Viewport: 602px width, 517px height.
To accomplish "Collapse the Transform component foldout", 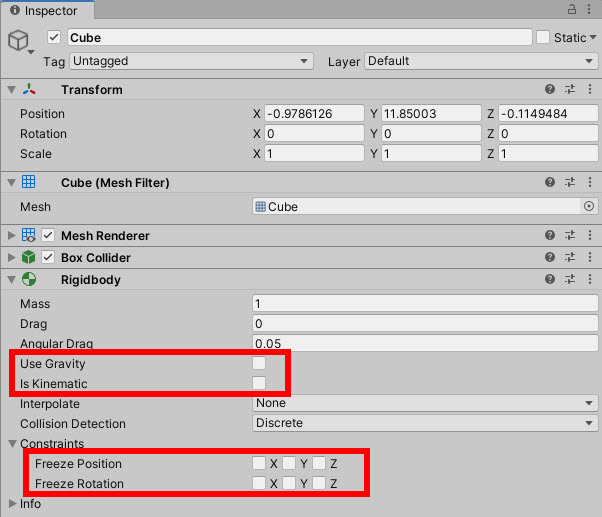I will 12,90.
